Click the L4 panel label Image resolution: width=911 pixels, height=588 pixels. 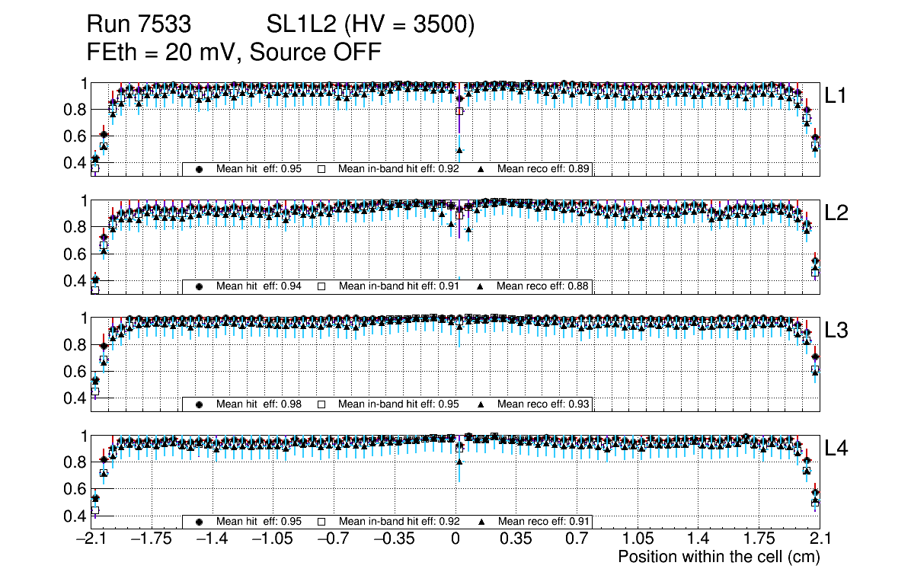(x=836, y=449)
